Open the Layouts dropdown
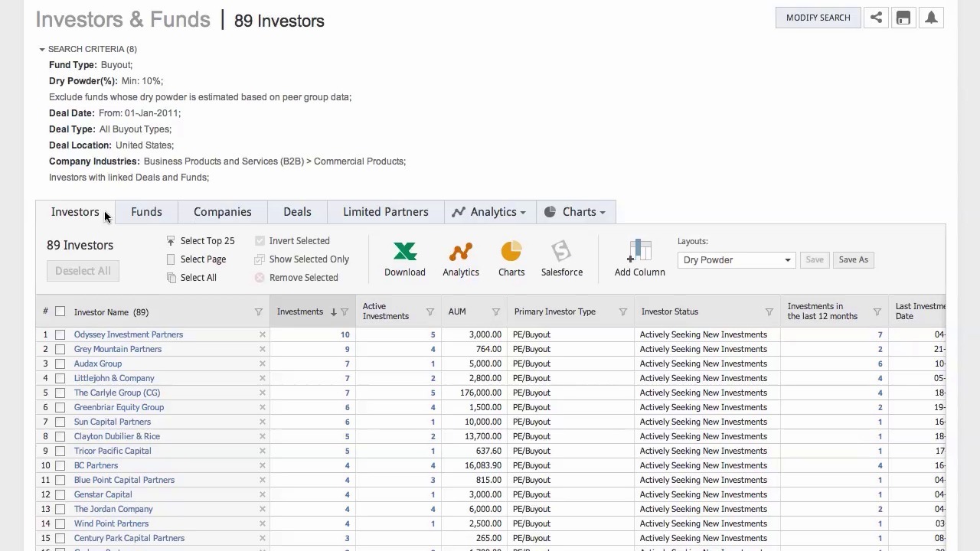The height and width of the screenshot is (551, 980). [737, 260]
